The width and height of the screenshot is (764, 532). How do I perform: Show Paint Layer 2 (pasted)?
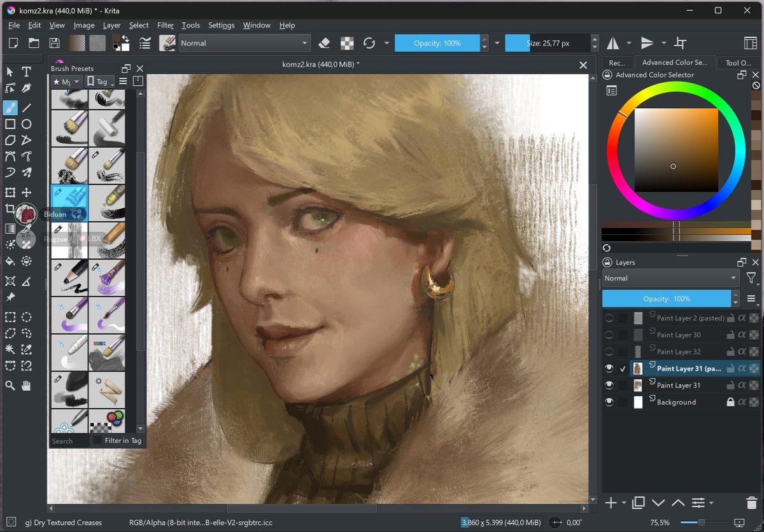(609, 318)
